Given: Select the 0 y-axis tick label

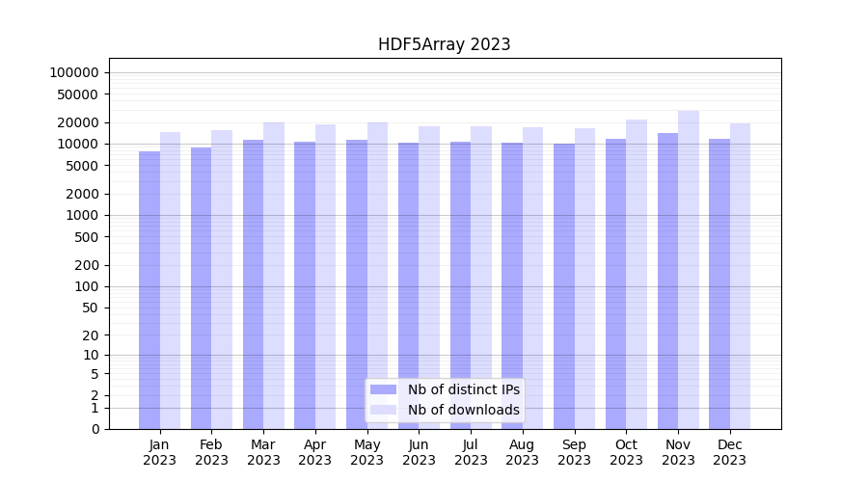Looking at the screenshot, I should (95, 429).
